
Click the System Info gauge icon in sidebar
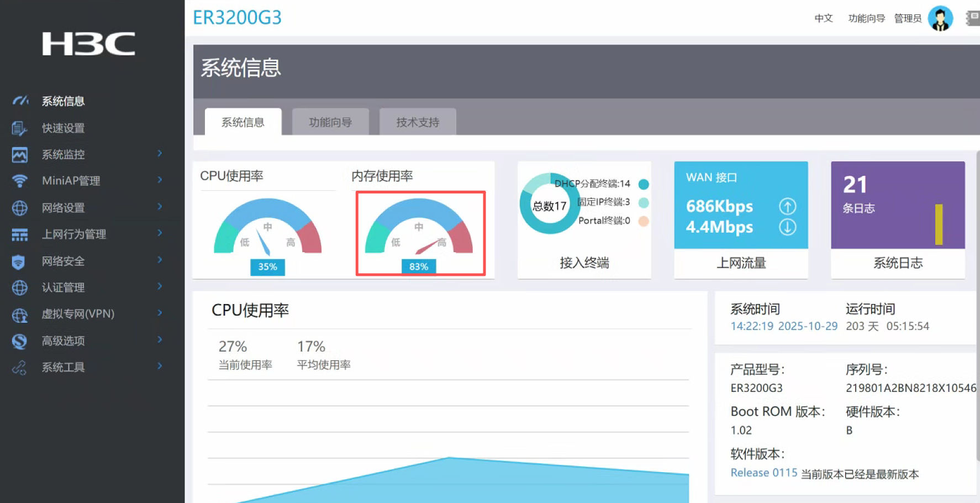click(20, 101)
